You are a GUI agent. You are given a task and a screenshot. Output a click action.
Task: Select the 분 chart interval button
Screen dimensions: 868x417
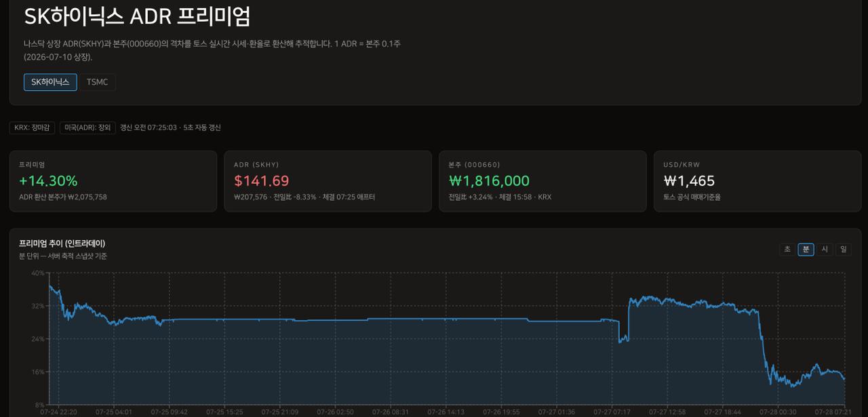click(806, 250)
